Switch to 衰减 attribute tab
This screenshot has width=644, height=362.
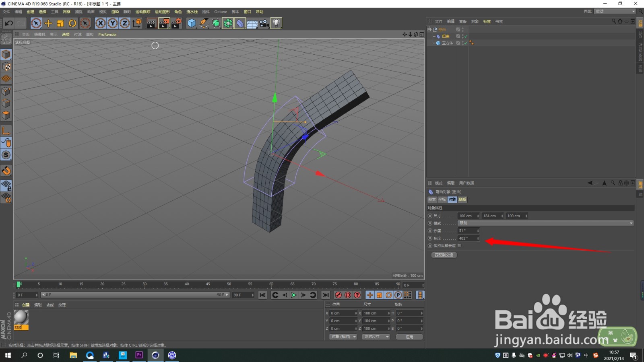point(462,200)
